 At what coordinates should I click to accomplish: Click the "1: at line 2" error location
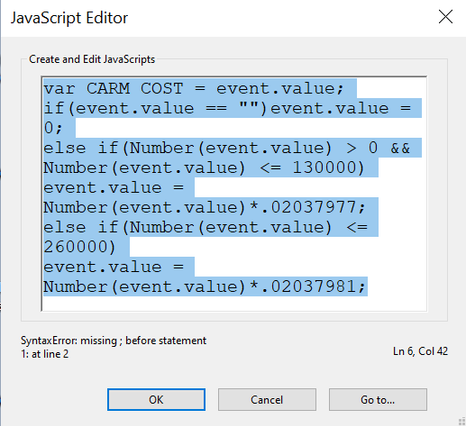tap(45, 354)
